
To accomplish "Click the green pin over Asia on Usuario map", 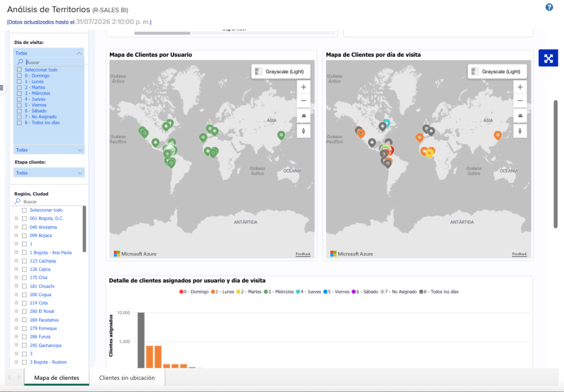I will (281, 135).
